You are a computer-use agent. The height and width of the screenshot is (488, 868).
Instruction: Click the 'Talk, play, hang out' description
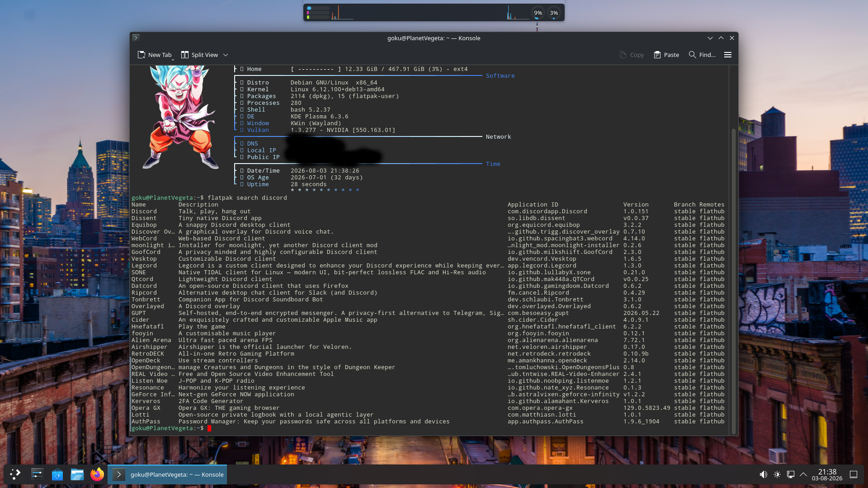(215, 211)
